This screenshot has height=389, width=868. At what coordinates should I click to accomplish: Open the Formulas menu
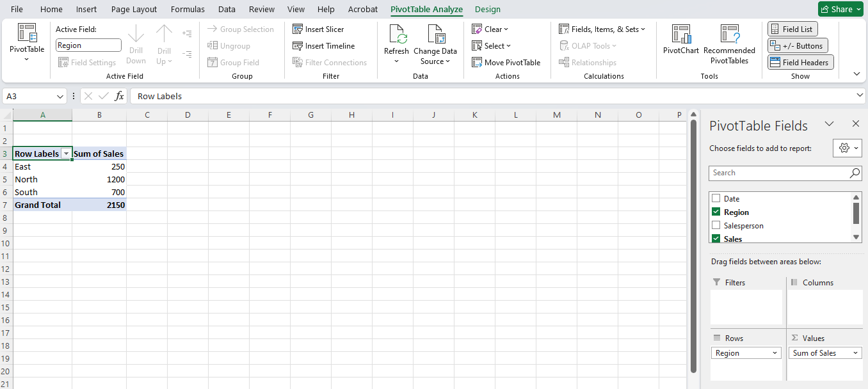tap(188, 9)
